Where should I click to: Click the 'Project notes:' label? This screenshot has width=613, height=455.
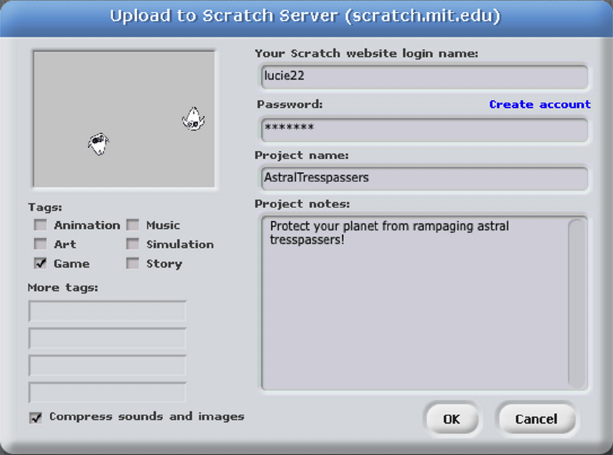pos(302,204)
